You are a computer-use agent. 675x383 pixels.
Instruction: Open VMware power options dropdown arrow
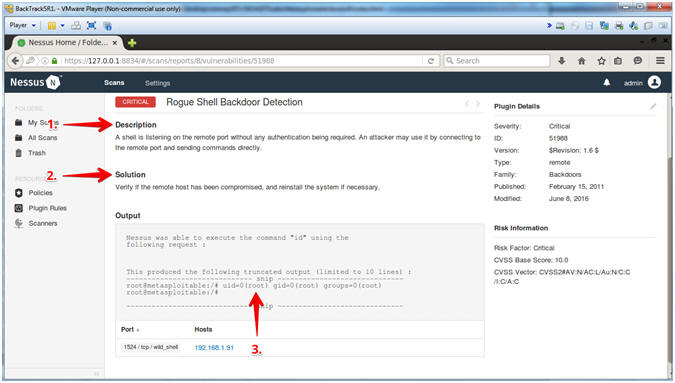point(62,25)
